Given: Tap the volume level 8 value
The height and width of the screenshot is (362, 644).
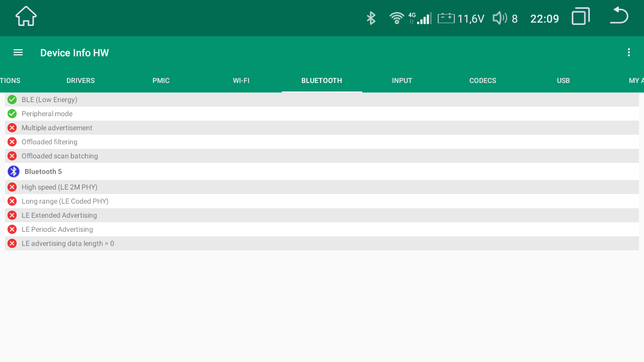Looking at the screenshot, I should [515, 19].
